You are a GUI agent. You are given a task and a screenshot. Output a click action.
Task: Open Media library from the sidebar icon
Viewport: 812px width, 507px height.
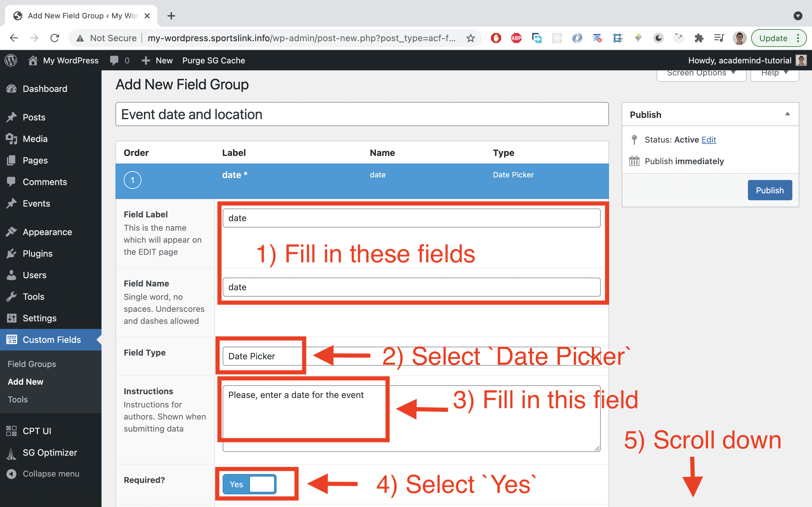pos(12,138)
